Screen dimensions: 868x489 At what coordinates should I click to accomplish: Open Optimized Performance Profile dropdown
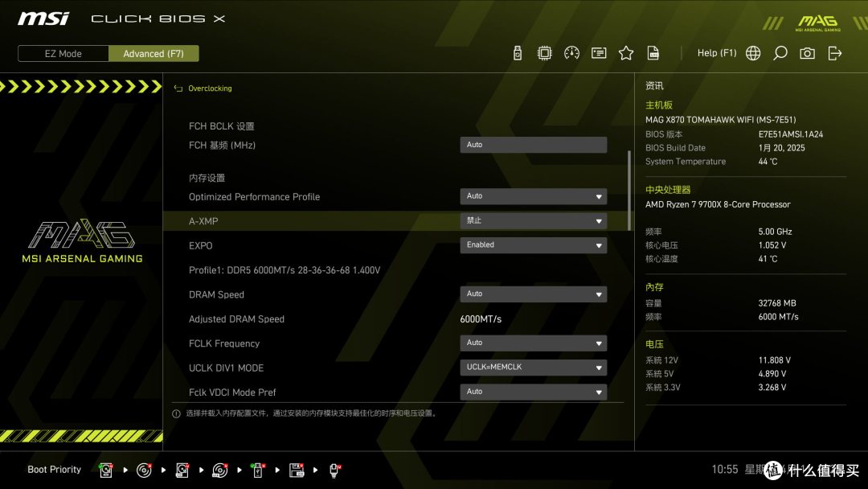pyautogui.click(x=533, y=196)
